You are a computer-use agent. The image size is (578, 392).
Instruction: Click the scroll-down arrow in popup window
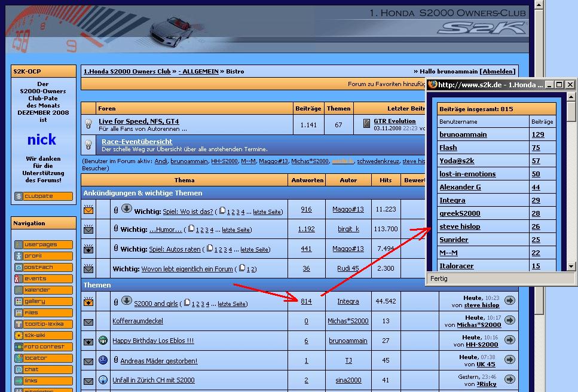click(571, 267)
